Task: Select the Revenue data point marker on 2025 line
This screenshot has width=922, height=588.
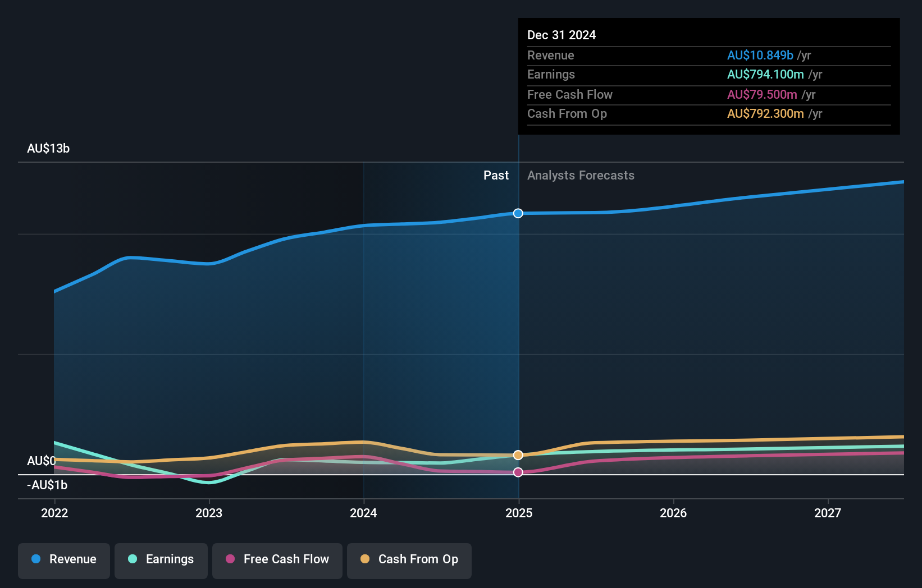Action: point(518,213)
